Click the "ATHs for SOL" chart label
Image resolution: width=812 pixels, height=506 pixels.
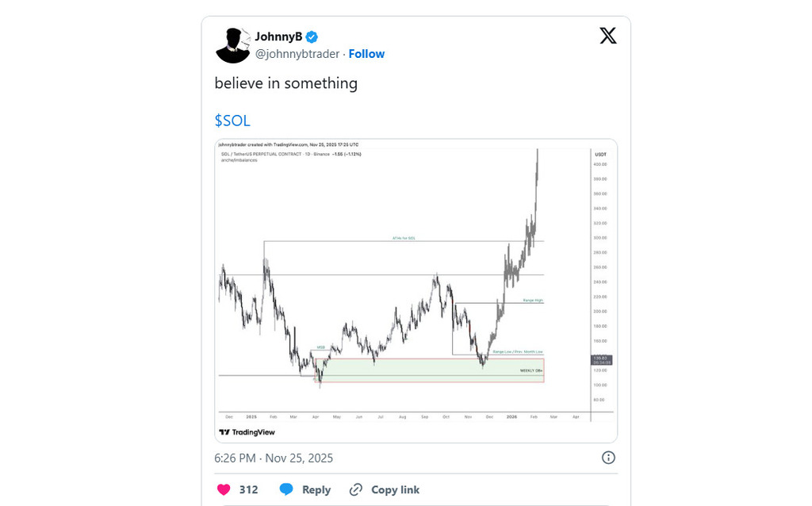tap(404, 237)
